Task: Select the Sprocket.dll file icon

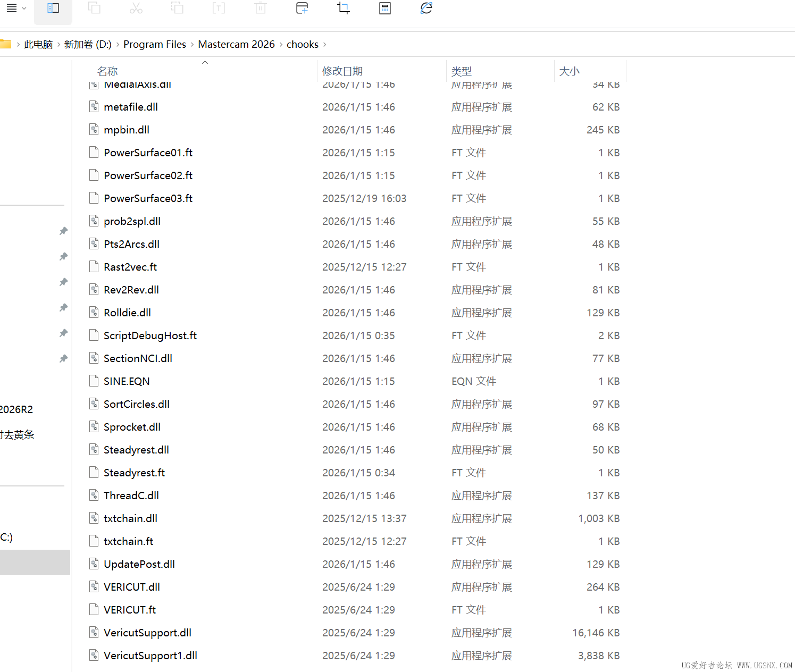Action: (x=94, y=427)
